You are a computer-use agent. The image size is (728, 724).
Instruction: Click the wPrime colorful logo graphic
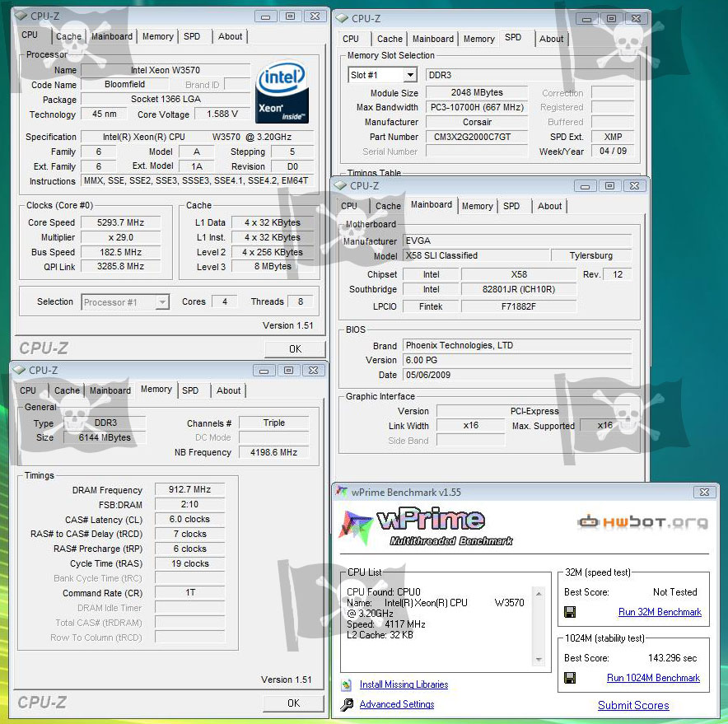click(x=356, y=526)
